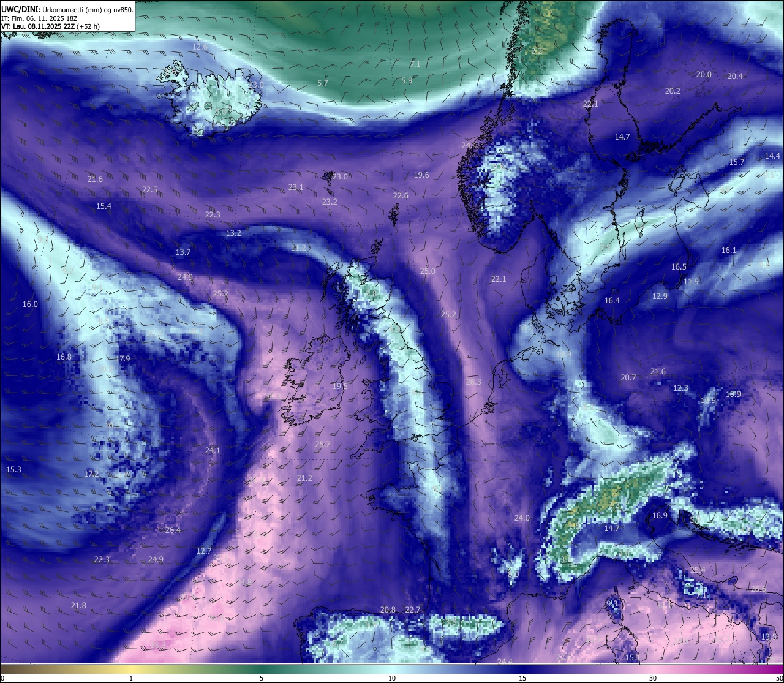Click the colour scale tick label 1

131,678
